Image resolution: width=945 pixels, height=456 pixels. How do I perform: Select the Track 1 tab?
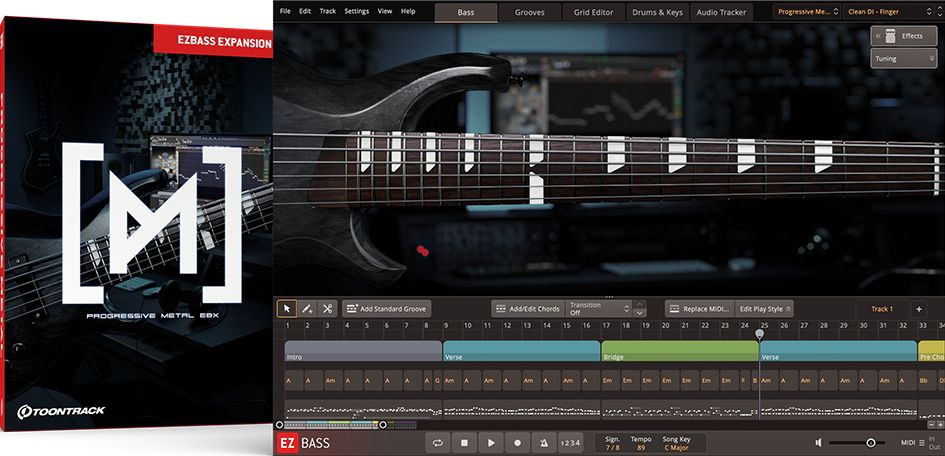coord(882,309)
